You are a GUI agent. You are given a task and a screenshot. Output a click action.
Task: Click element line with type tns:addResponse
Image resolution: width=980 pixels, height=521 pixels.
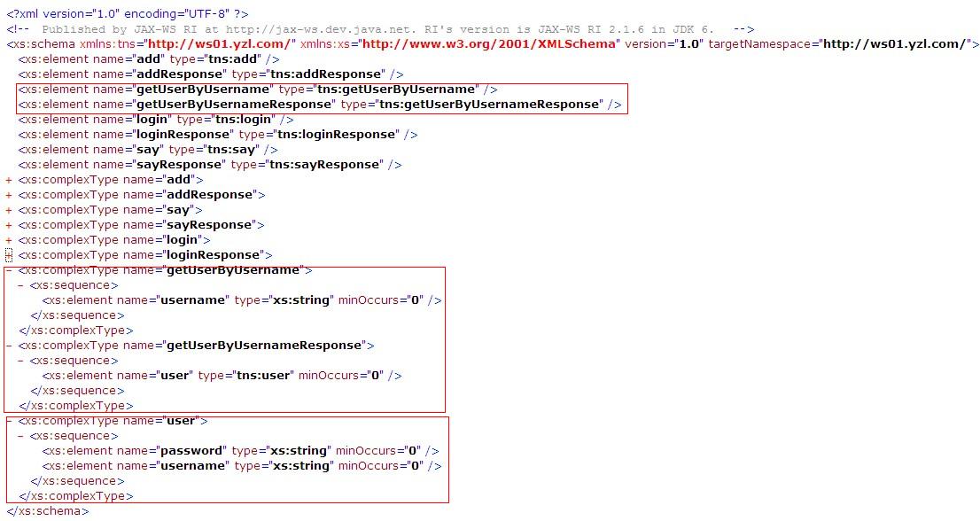coord(211,74)
